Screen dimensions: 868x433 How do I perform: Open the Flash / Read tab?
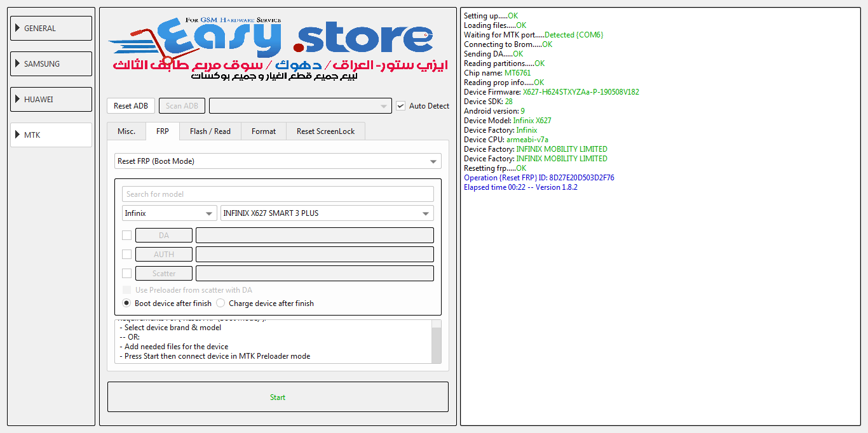(210, 131)
